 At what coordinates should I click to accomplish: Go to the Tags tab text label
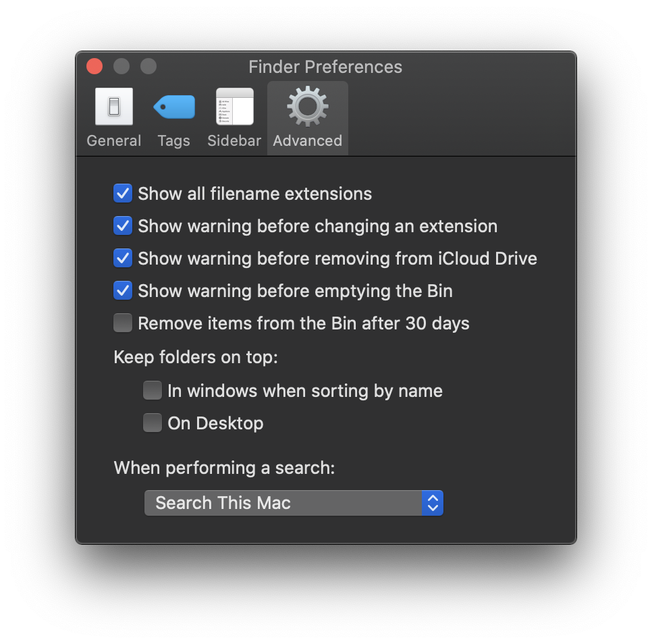coord(174,141)
